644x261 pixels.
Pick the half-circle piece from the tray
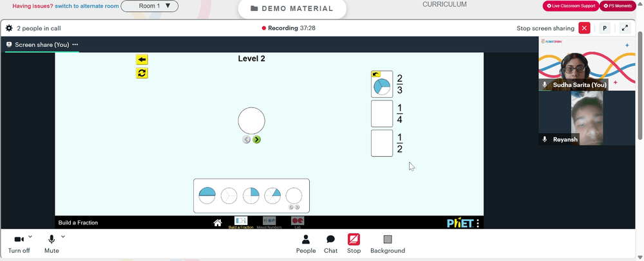[x=207, y=195]
